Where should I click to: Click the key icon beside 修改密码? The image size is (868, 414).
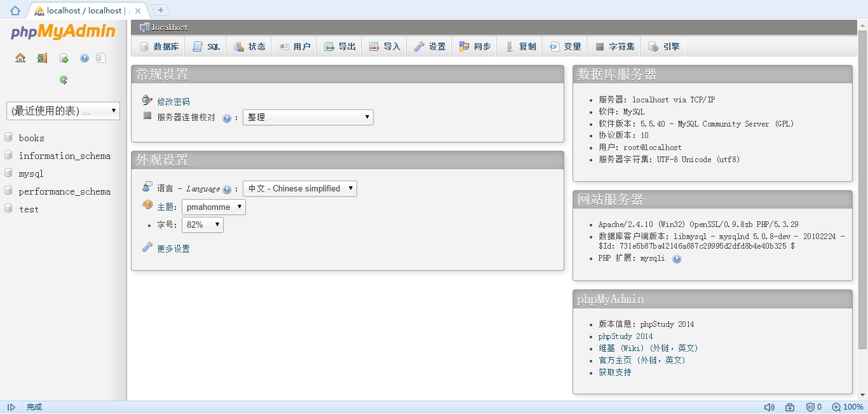pos(147,100)
